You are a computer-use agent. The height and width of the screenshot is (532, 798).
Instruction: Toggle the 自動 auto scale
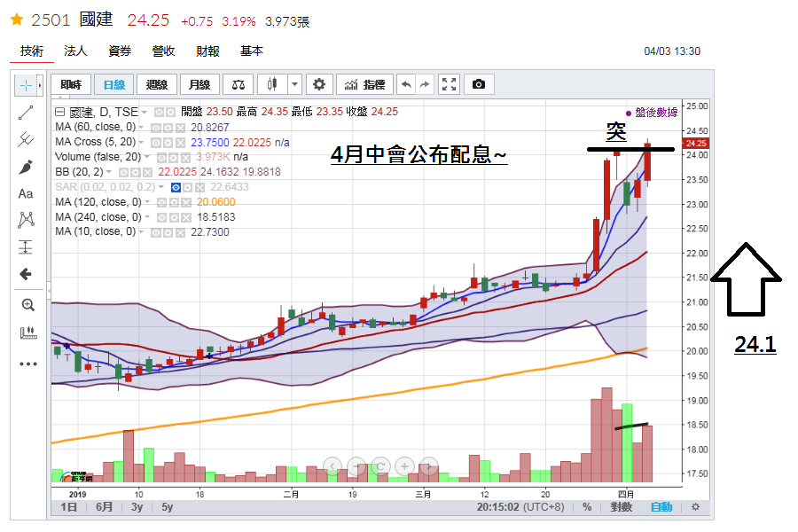(661, 507)
